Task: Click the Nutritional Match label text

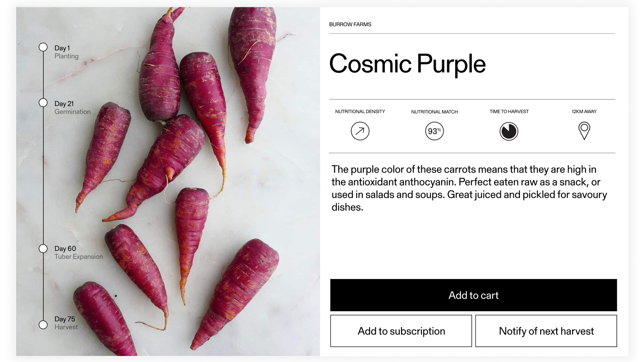Action: [434, 112]
